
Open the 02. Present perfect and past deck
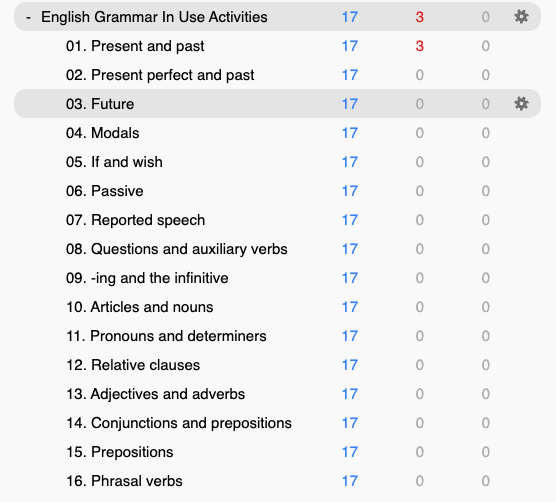click(160, 75)
